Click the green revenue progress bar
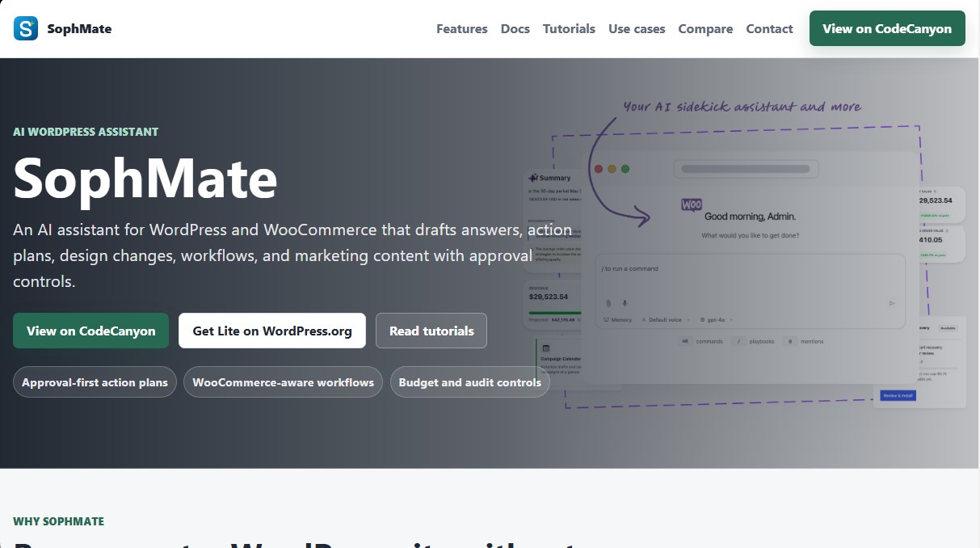 (x=555, y=312)
